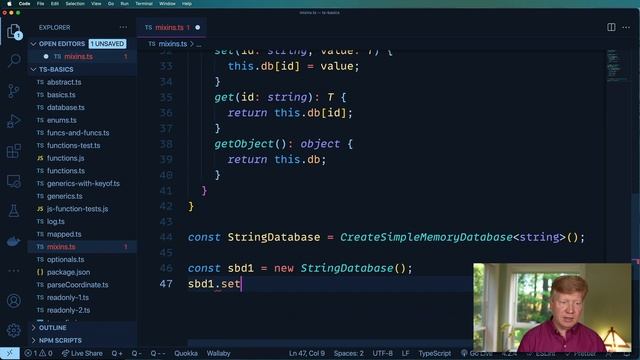This screenshot has width=640, height=360.
Task: Expand the OUTLINE section
Action: coord(48,328)
